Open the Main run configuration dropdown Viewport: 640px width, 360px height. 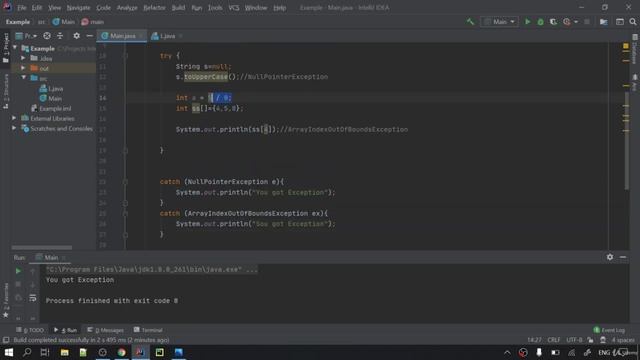[x=500, y=22]
